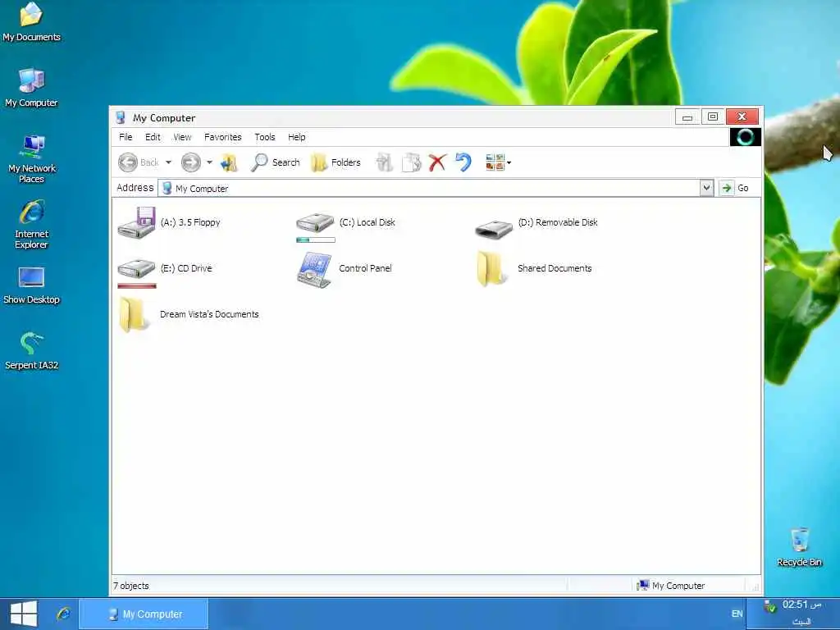Click the blue Undo arrow icon
840x630 pixels.
pyautogui.click(x=463, y=162)
